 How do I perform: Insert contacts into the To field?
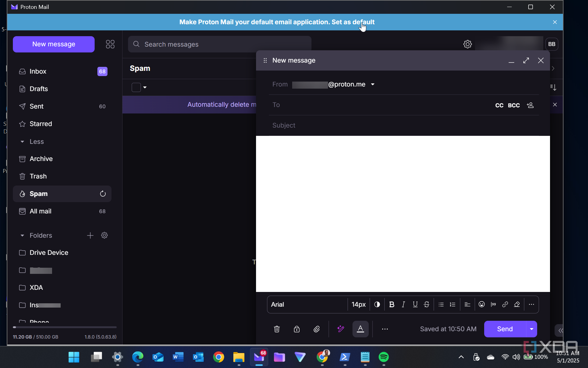click(530, 105)
